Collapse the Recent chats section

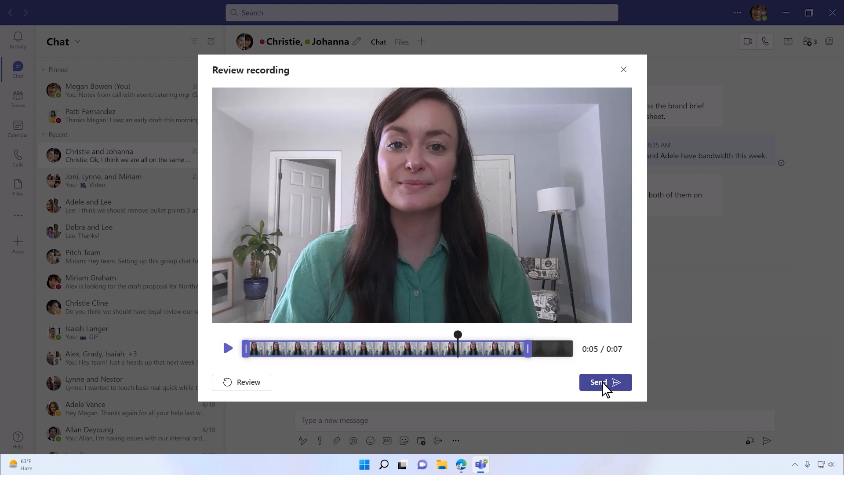43,134
